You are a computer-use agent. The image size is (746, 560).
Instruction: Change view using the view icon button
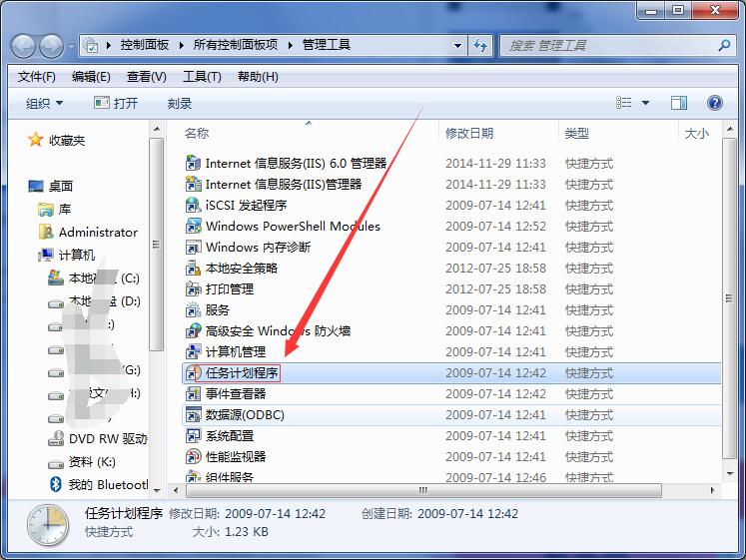pyautogui.click(x=624, y=103)
